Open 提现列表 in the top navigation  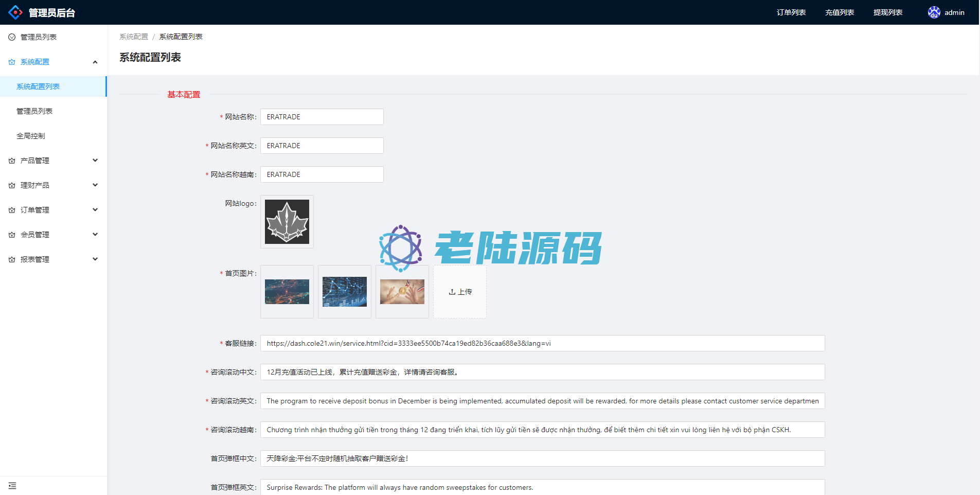887,12
